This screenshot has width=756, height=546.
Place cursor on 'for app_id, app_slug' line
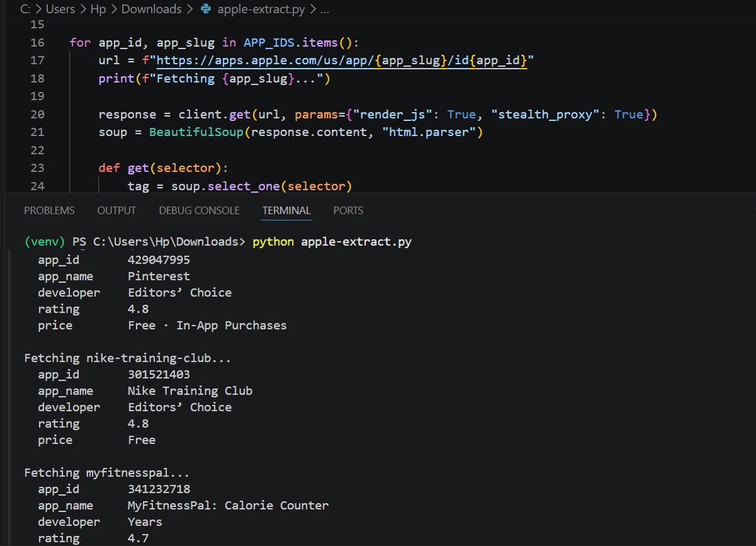[214, 43]
